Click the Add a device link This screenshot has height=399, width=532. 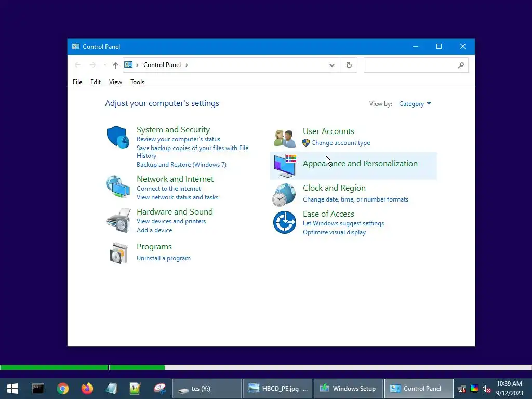154,230
